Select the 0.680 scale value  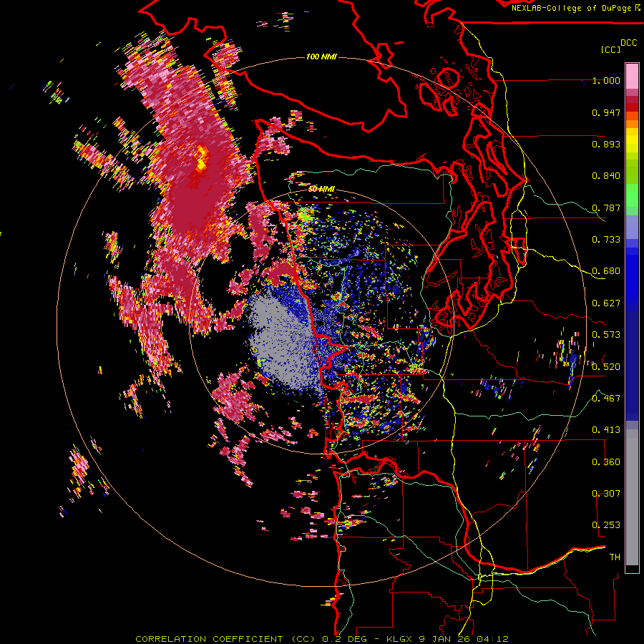tap(606, 271)
